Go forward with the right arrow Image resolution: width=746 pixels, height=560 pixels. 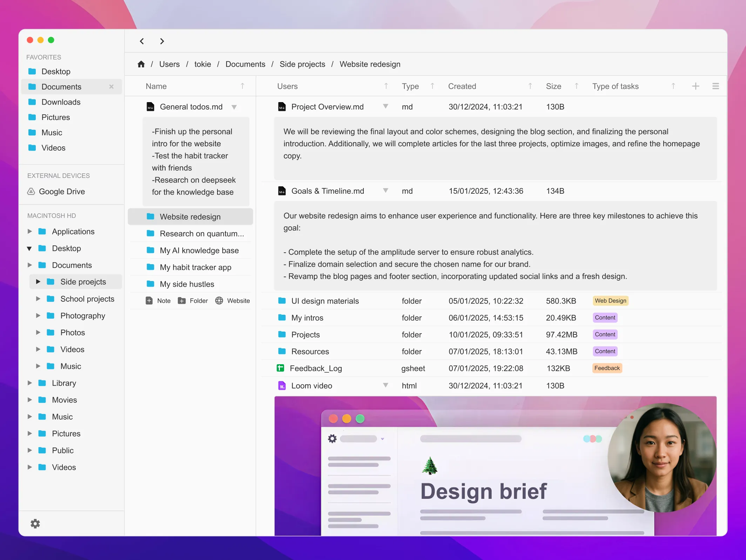[x=162, y=41]
